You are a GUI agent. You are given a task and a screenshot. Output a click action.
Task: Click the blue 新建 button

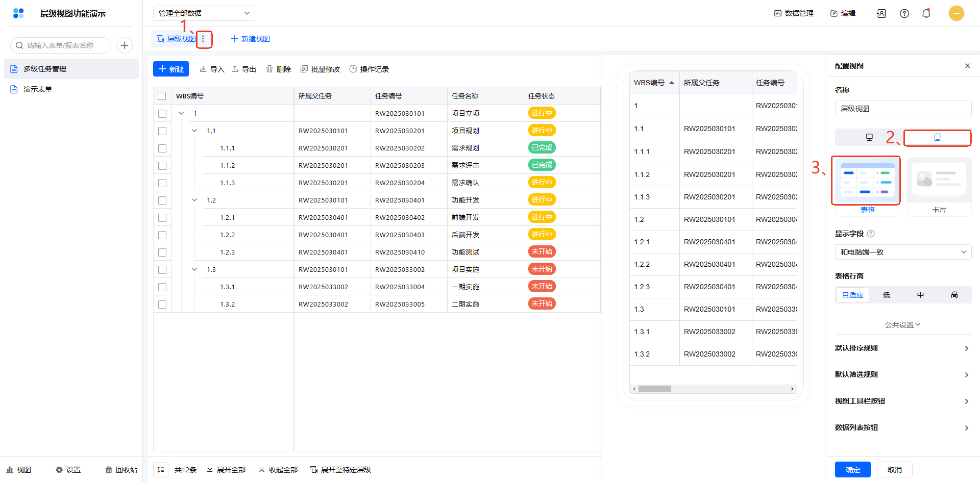[171, 69]
